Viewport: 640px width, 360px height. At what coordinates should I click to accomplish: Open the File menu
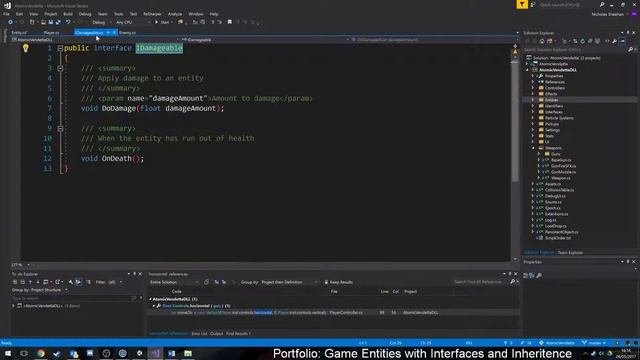pyautogui.click(x=6, y=14)
